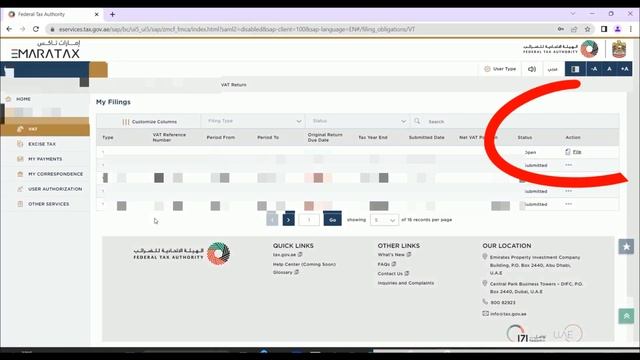Open OTHER SERVICES in the sidebar
640x360 pixels.
(x=48, y=204)
